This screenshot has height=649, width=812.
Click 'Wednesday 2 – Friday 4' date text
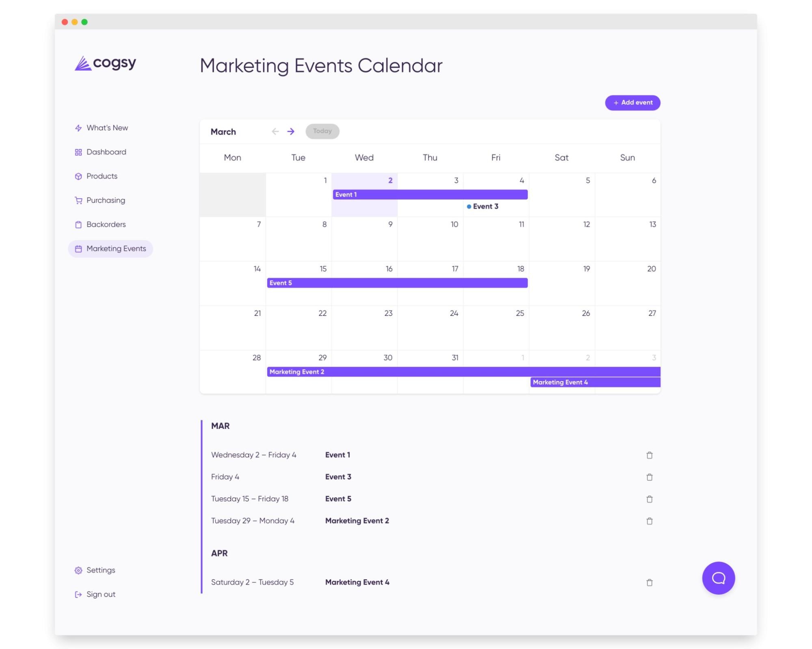click(254, 455)
